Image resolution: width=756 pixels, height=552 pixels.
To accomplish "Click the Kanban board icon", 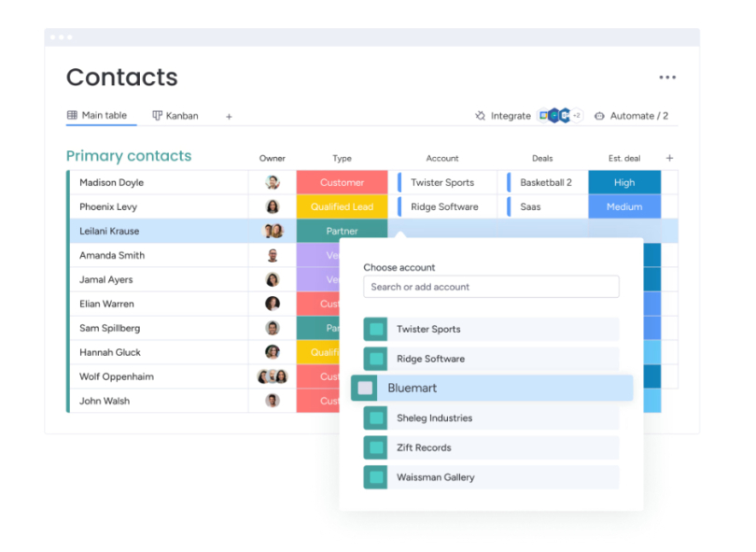I will point(157,116).
